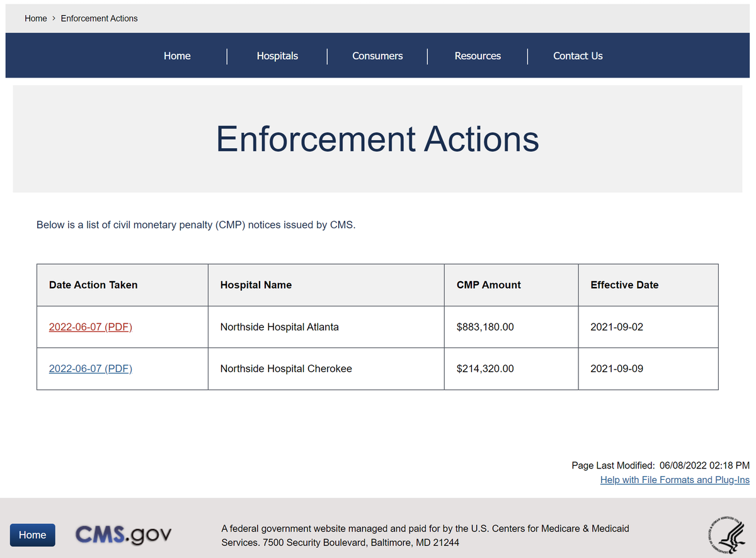Image resolution: width=756 pixels, height=558 pixels.
Task: Click the $214,320.00 amount cell
Action: tap(511, 368)
